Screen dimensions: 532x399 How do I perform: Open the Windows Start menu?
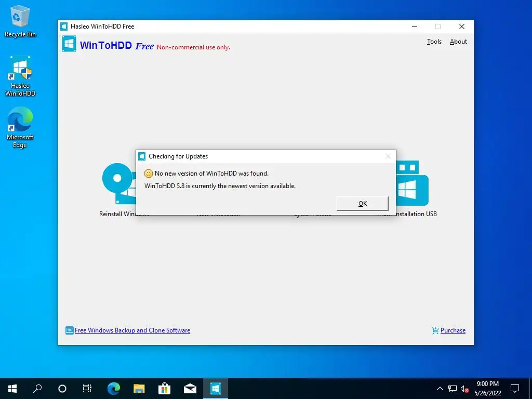12,389
